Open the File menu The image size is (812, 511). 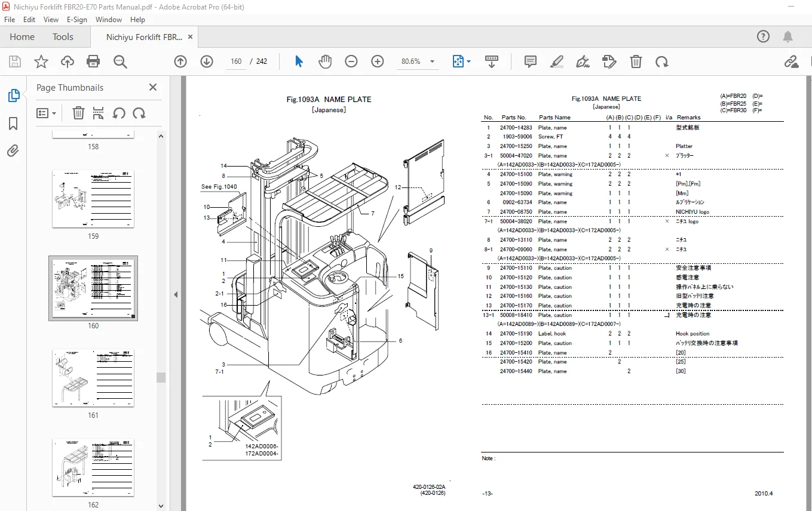point(10,20)
